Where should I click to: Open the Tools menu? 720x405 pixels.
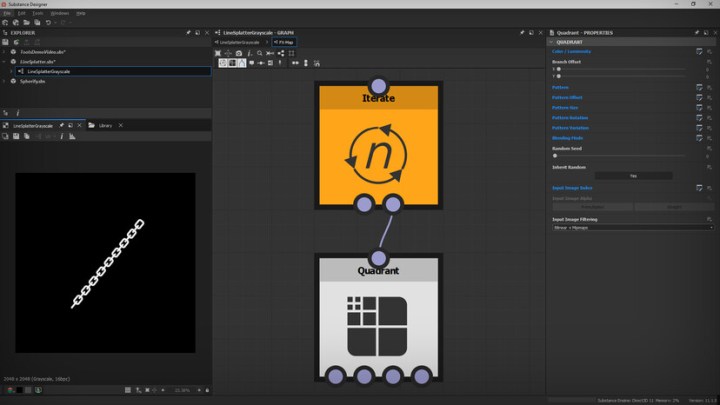tap(37, 13)
